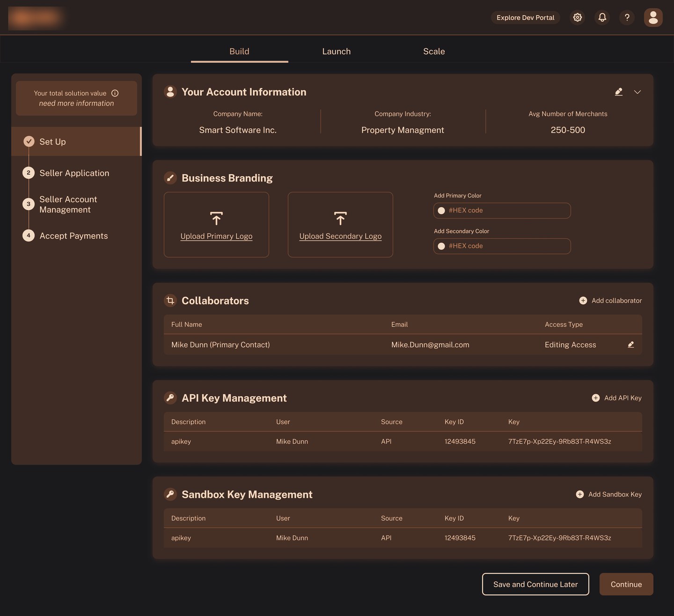
Task: Switch to the Build tab
Action: tap(239, 51)
